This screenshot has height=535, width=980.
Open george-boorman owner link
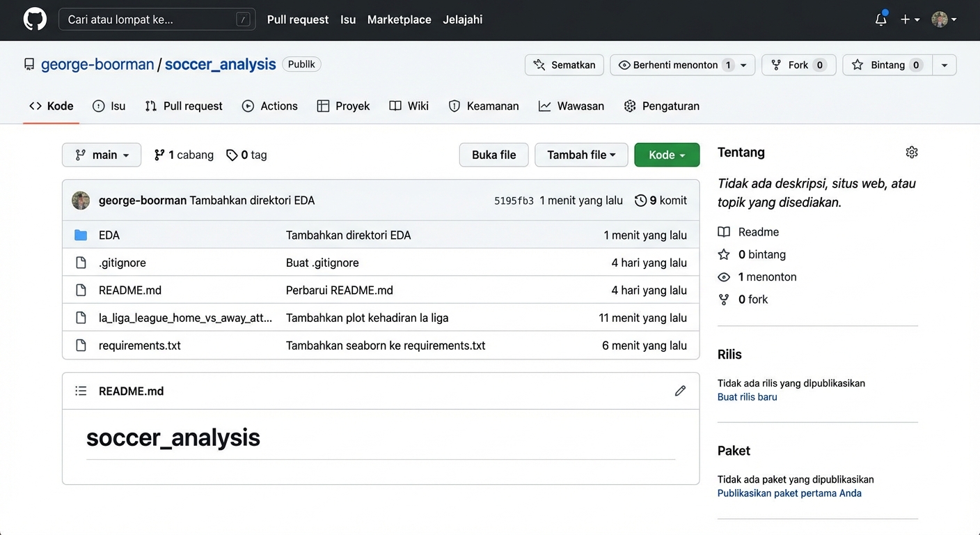[97, 65]
